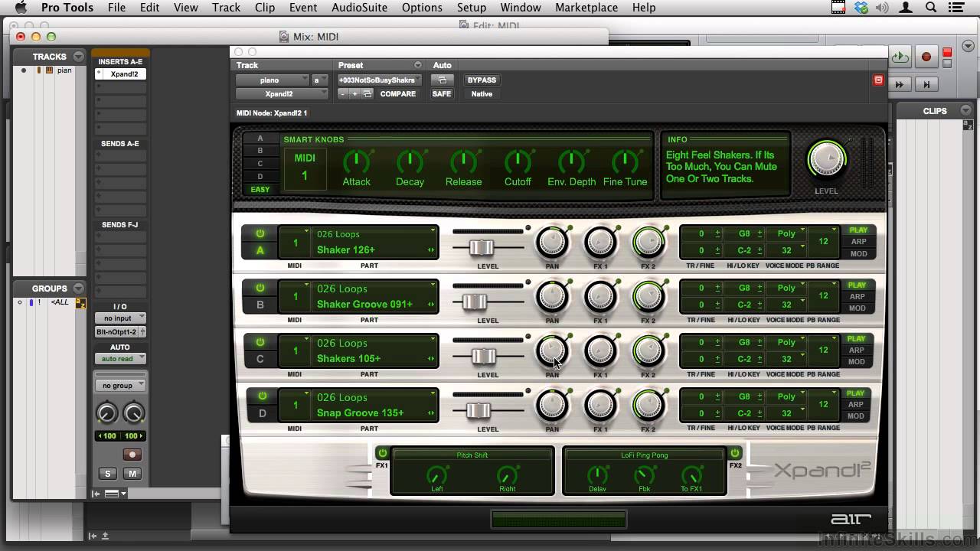This screenshot has width=980, height=551.
Task: Click the plug-in target red icon
Action: (x=878, y=80)
